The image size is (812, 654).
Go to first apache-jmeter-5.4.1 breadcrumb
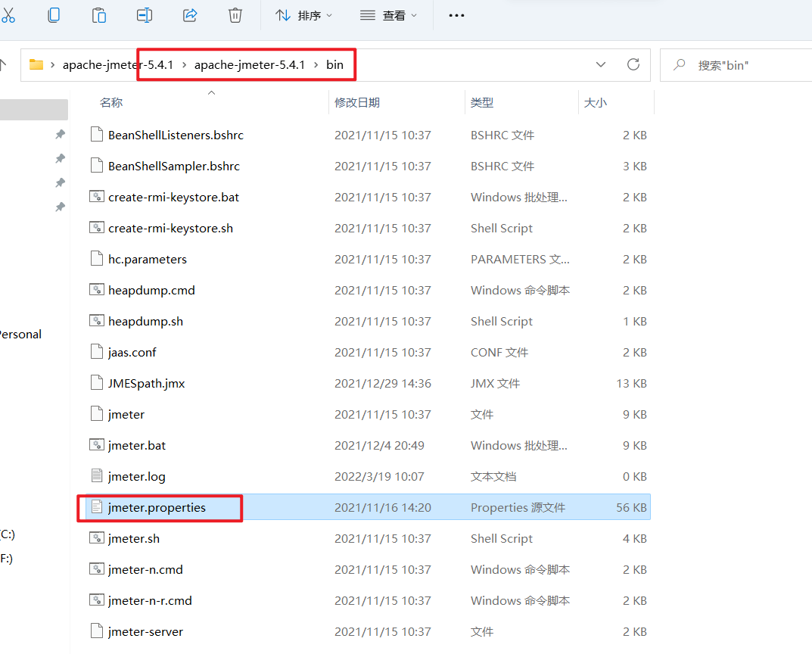click(118, 65)
